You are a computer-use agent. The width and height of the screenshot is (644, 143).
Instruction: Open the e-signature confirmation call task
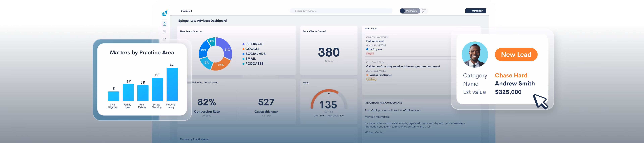403,66
